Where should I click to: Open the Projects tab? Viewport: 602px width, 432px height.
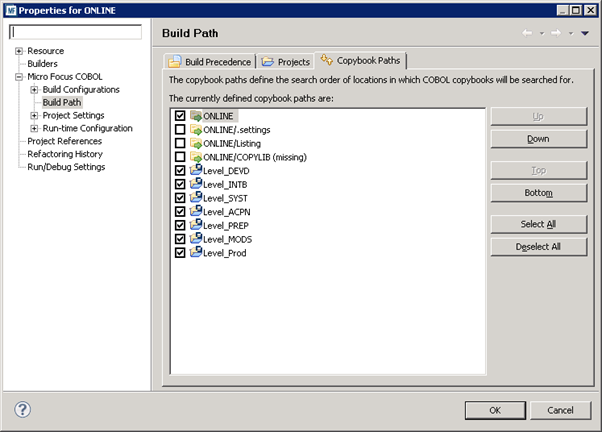pyautogui.click(x=285, y=61)
